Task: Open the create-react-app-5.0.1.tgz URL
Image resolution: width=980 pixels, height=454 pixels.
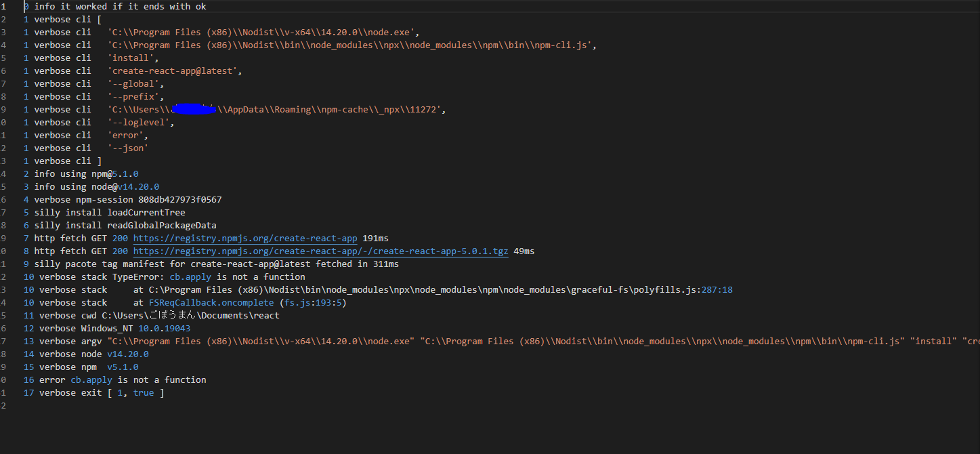Action: [320, 251]
